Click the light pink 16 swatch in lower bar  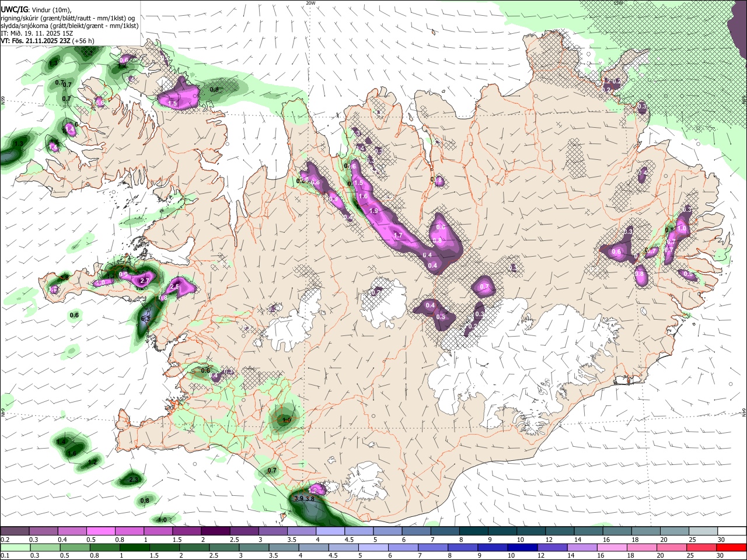[612, 547]
